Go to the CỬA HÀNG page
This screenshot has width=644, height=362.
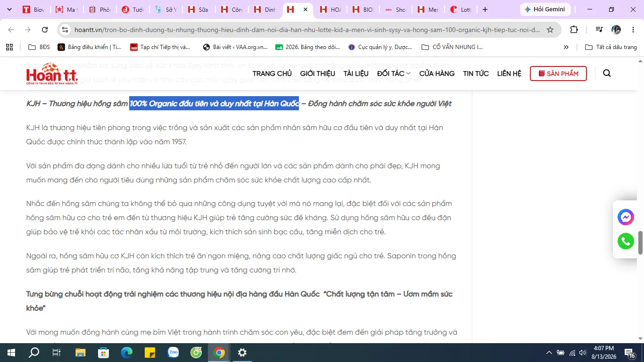437,74
